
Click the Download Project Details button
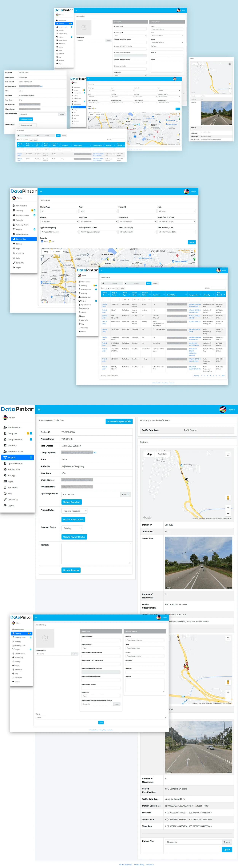tap(119, 421)
